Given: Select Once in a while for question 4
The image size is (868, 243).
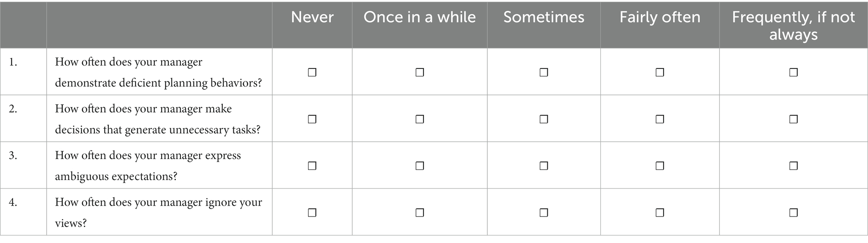Looking at the screenshot, I should pos(420,213).
